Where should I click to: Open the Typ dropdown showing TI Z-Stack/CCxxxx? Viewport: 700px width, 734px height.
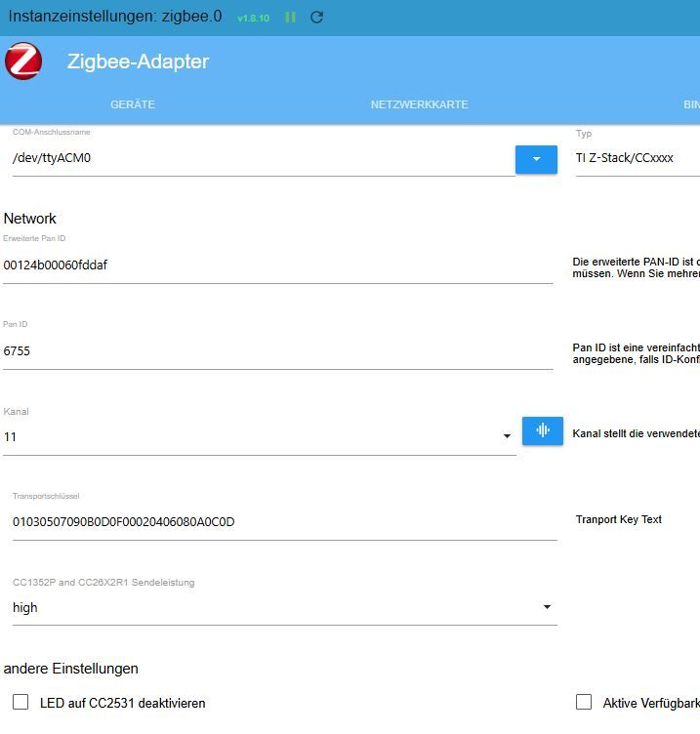point(638,158)
